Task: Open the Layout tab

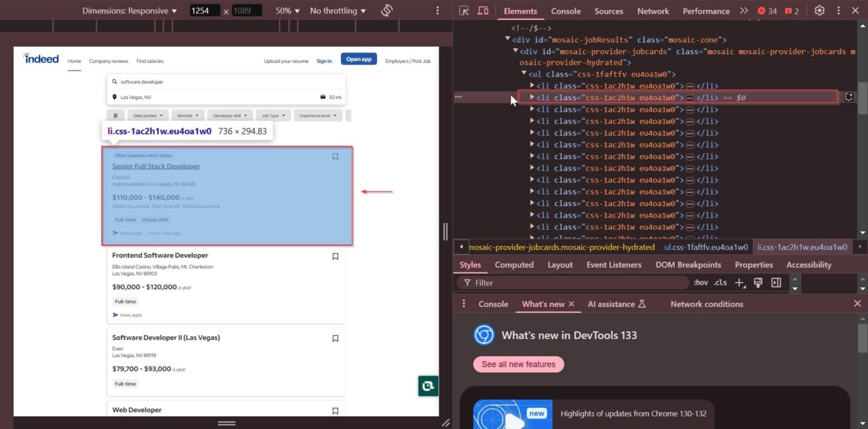Action: 560,265
